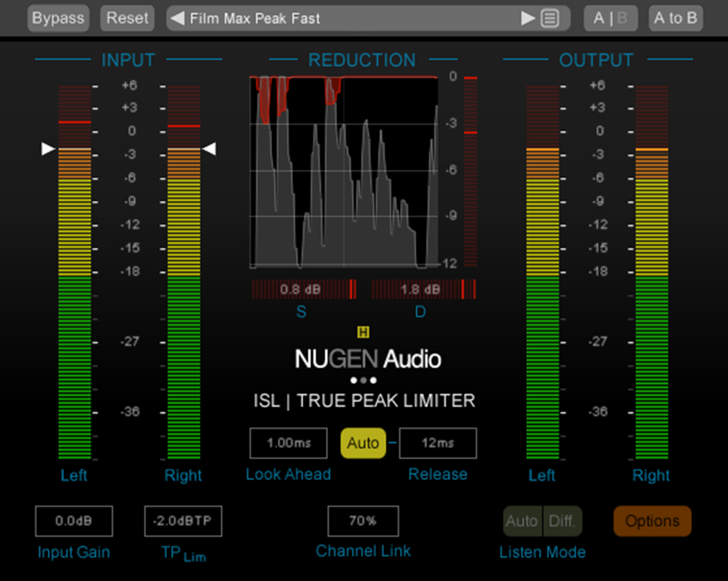Adjust the Channel Link 70% control
This screenshot has width=728, height=581.
click(363, 521)
